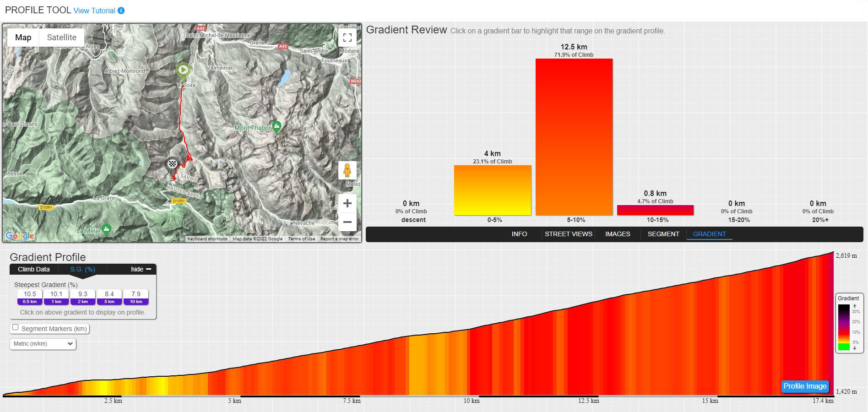Click the 10 km distance axis label
The image size is (868, 412).
pos(472,401)
